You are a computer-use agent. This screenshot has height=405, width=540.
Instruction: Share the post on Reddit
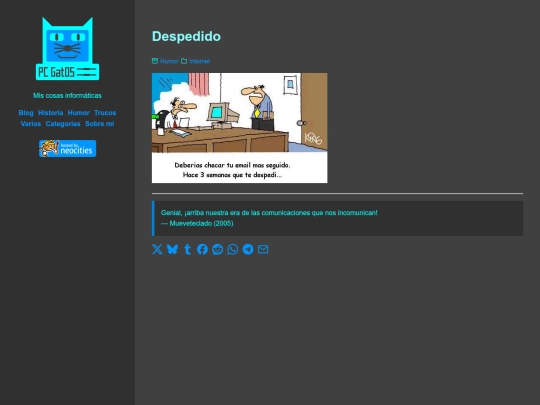[x=218, y=249]
